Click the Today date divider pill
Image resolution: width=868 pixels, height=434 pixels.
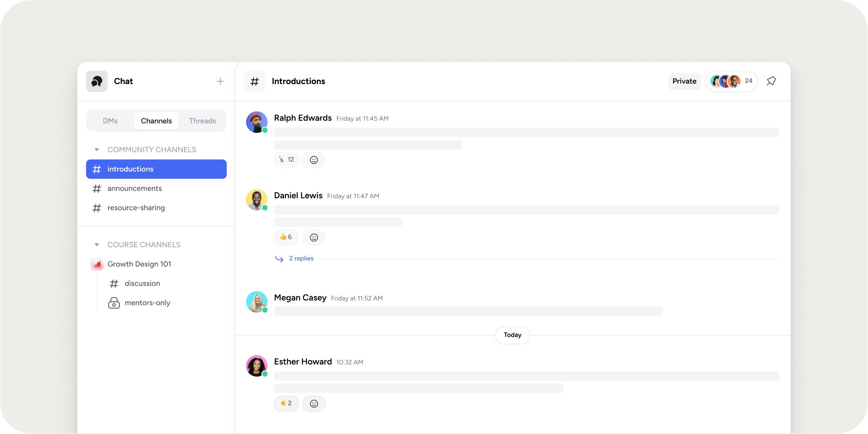[512, 335]
